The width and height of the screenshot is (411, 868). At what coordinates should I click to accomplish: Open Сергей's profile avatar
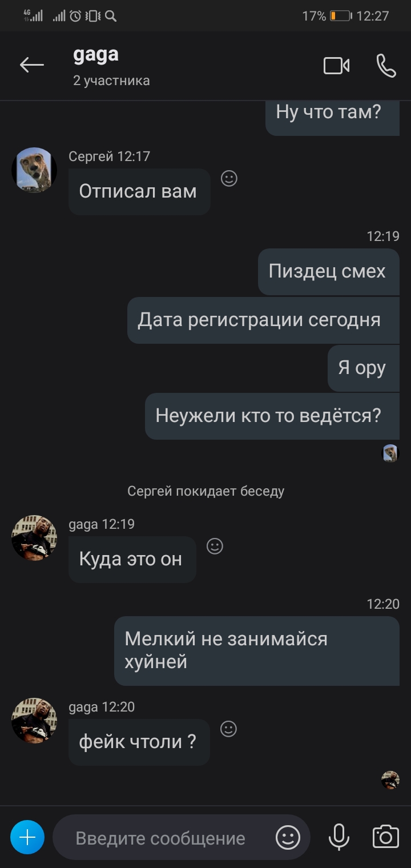34,170
